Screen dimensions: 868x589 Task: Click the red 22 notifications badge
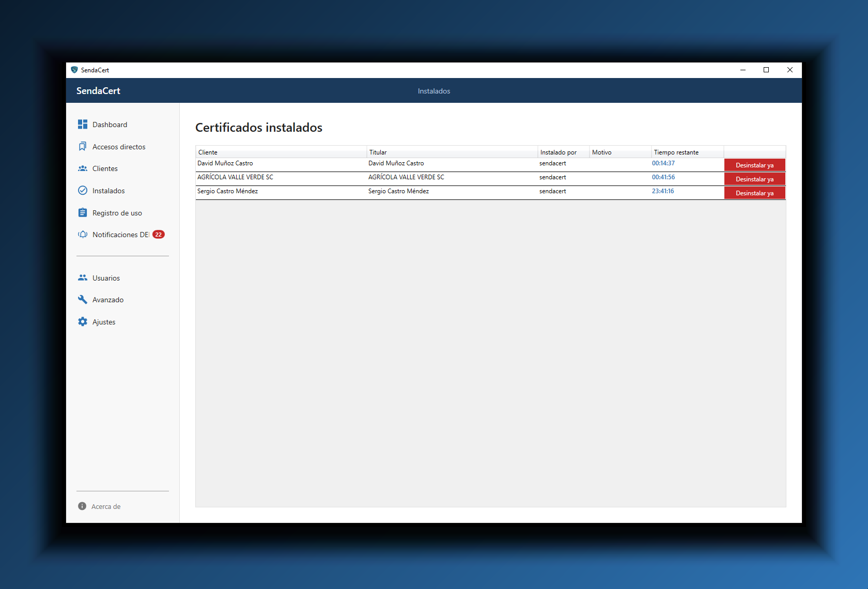click(159, 235)
